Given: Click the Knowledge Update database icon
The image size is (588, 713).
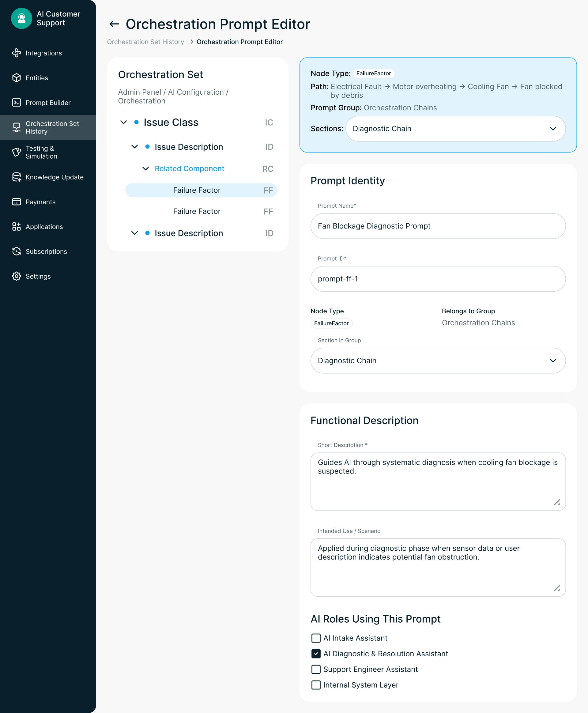Looking at the screenshot, I should pos(16,177).
